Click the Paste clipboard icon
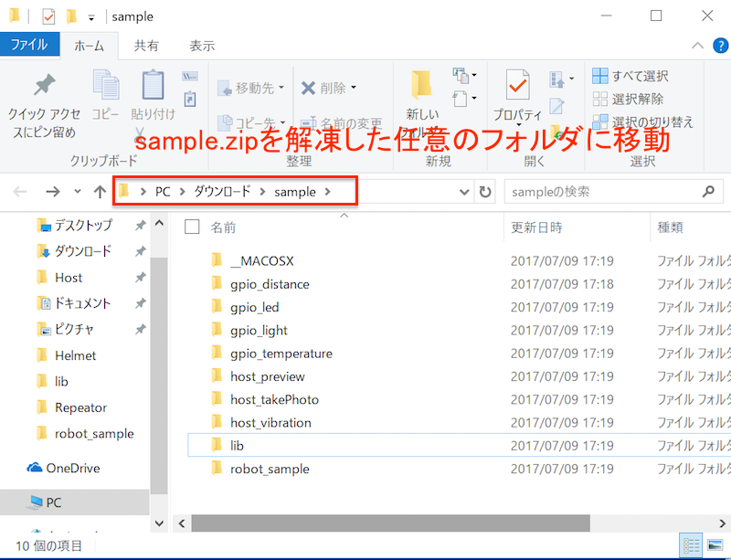Screen dimensions: 731x560 153,87
